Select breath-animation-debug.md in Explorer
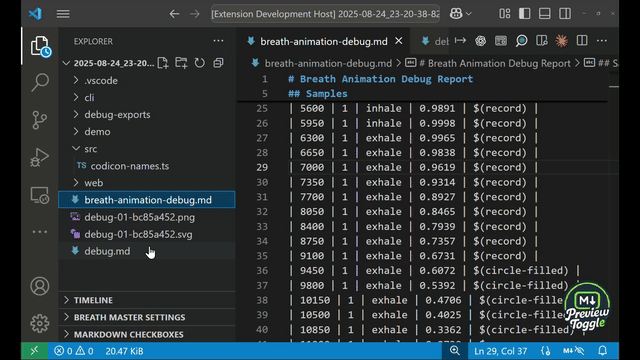Image resolution: width=640 pixels, height=360 pixels. coord(147,200)
